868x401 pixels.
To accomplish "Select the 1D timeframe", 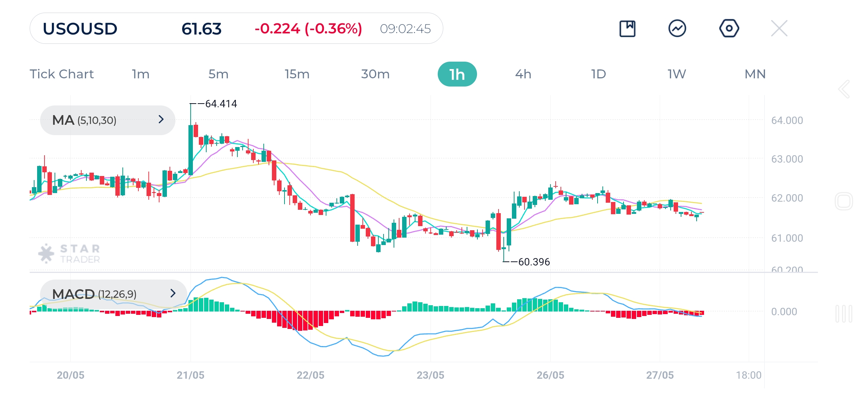I will pos(598,74).
